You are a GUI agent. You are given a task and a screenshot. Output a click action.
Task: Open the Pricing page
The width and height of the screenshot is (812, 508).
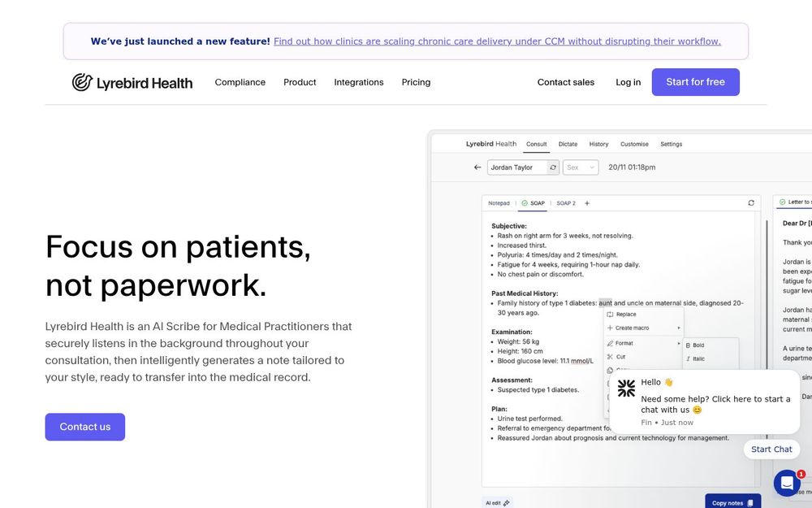(x=416, y=82)
